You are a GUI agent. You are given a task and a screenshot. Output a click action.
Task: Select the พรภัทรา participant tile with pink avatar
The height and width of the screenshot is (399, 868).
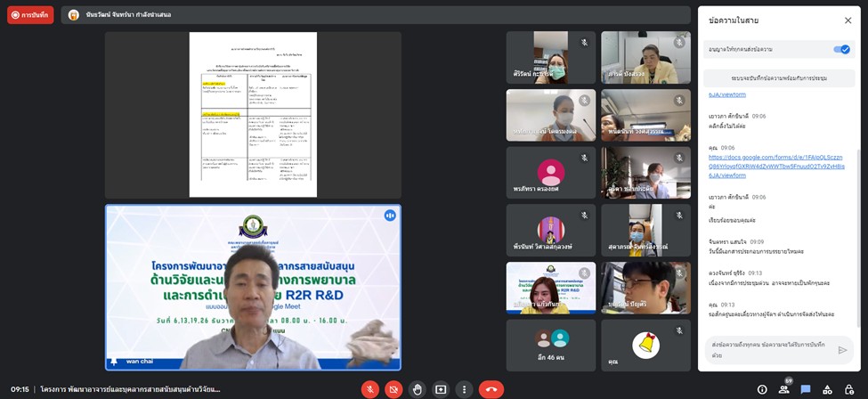551,173
